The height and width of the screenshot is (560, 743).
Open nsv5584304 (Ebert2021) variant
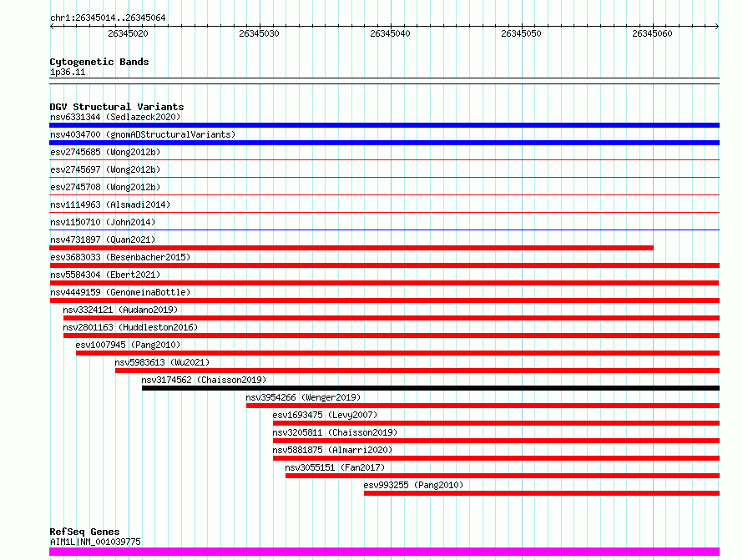[105, 275]
